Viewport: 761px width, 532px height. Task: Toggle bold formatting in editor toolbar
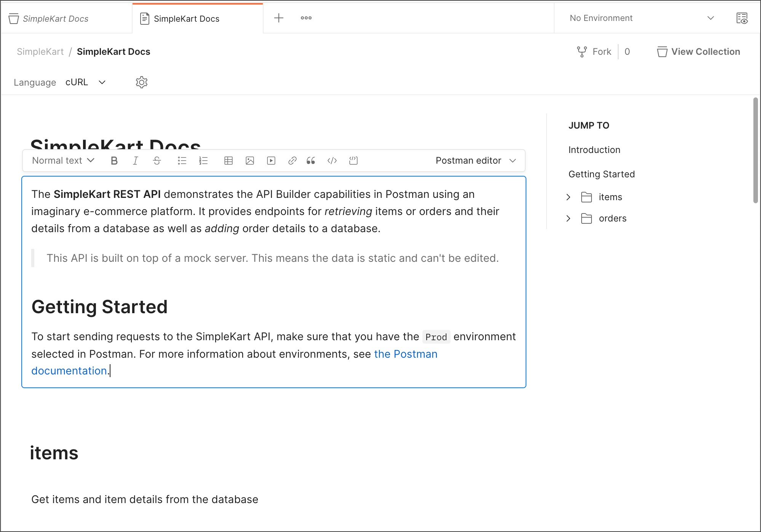click(114, 161)
